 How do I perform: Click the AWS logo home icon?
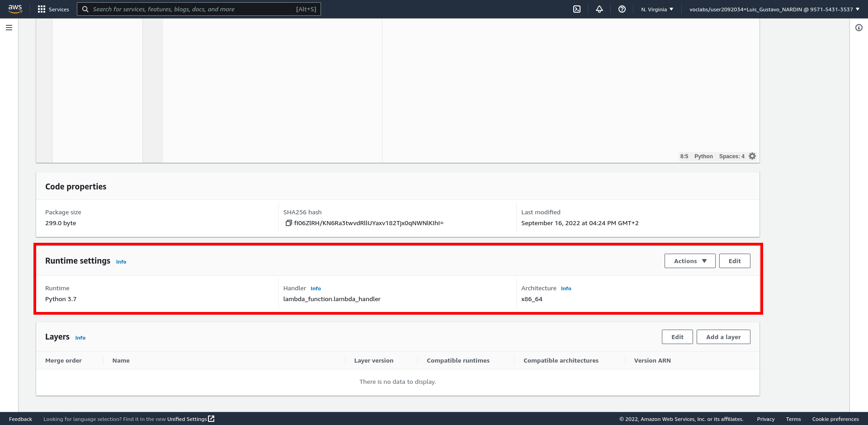click(x=15, y=9)
